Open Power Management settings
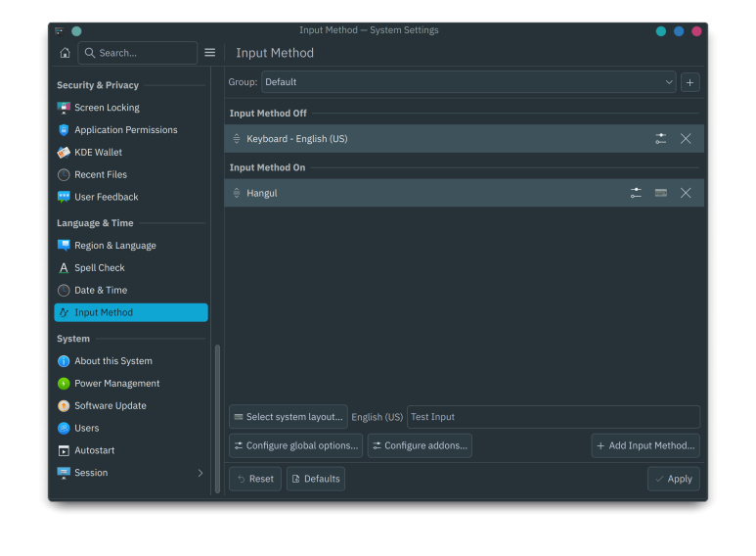Screen dimensions: 756x556 [x=131, y=384]
